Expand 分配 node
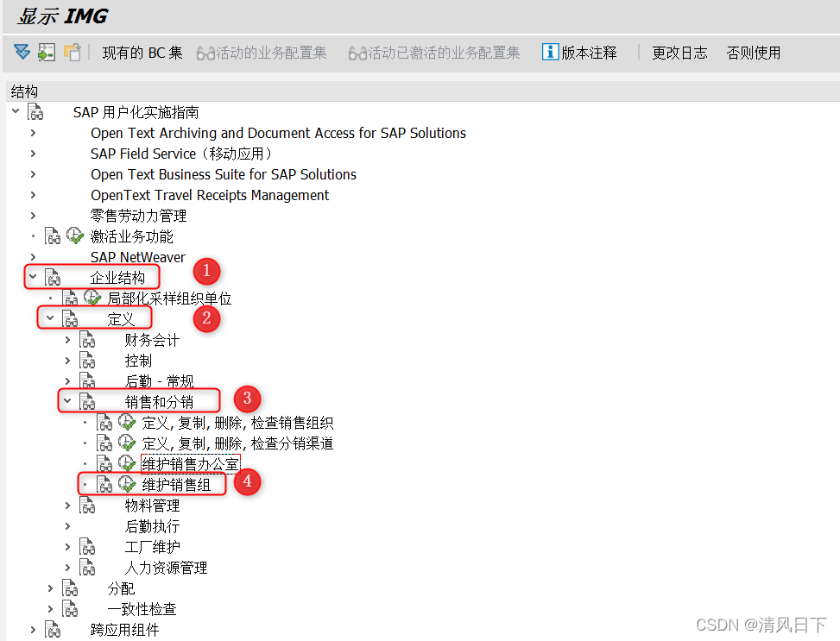Image resolution: width=840 pixels, height=641 pixels. (x=50, y=588)
